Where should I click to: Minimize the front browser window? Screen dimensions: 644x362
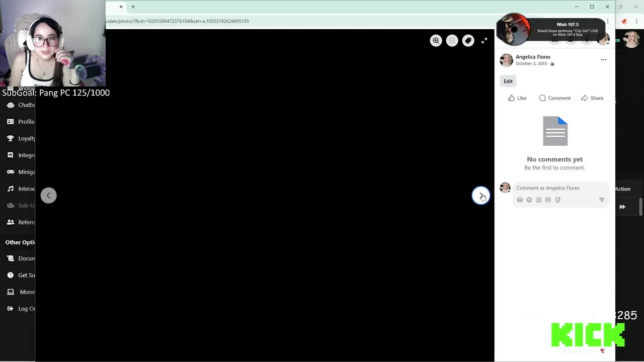(577, 7)
